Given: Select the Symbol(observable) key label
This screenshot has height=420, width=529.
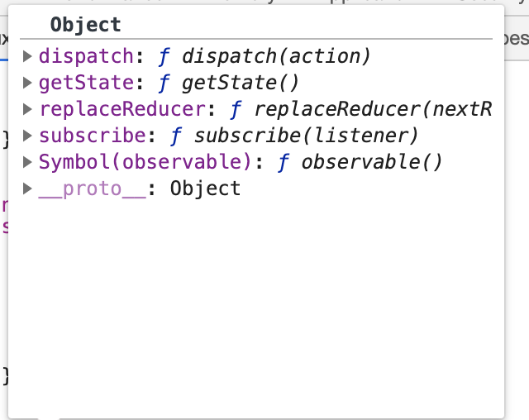Looking at the screenshot, I should pyautogui.click(x=145, y=162).
